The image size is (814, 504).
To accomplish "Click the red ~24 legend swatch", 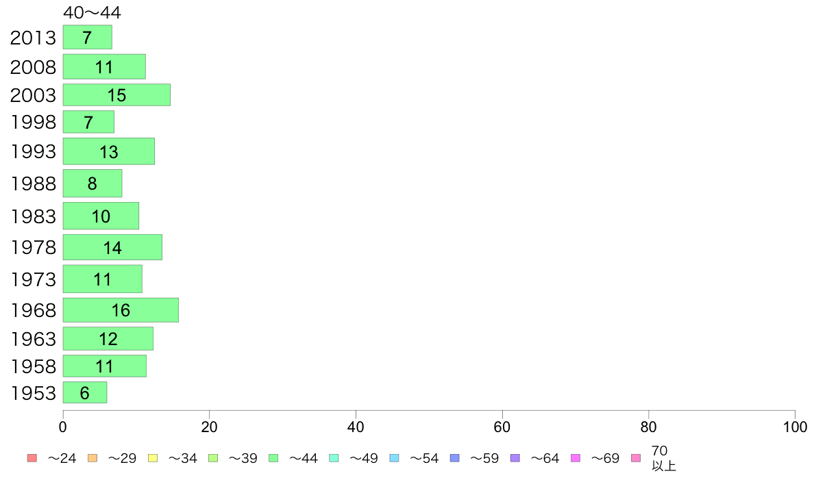I will point(32,458).
